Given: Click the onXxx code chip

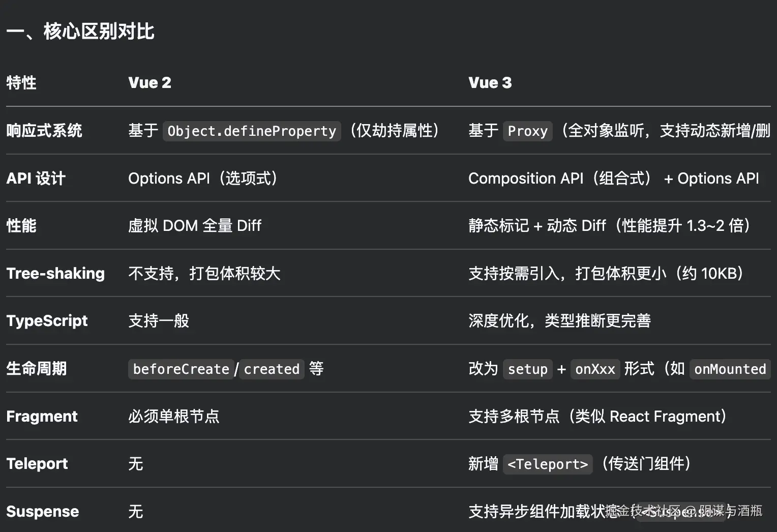Looking at the screenshot, I should (595, 369).
